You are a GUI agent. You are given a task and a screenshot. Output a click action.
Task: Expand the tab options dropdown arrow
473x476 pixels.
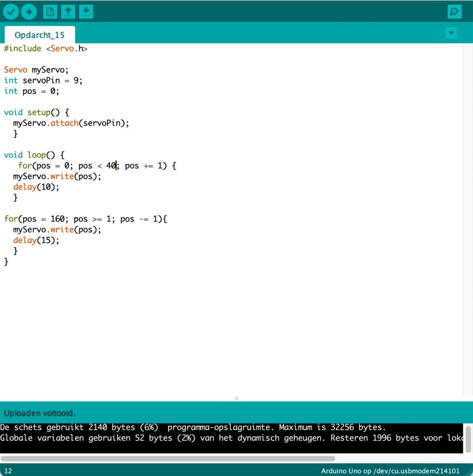(x=451, y=33)
